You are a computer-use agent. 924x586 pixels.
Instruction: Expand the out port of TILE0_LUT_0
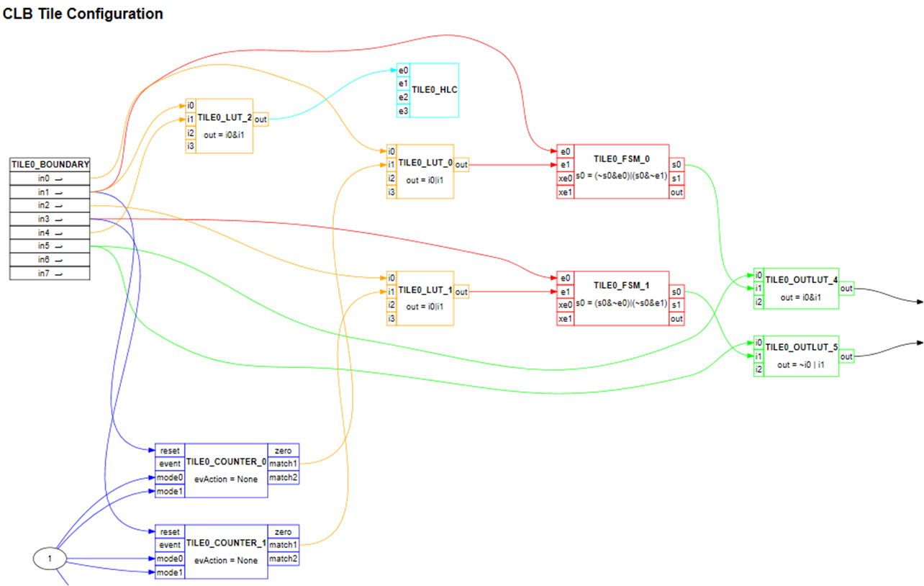click(461, 165)
